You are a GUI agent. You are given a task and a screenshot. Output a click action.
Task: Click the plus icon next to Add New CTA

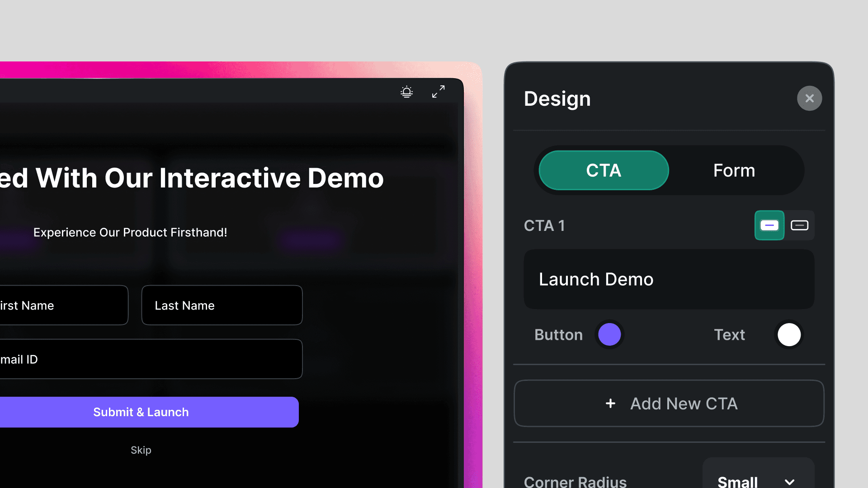tap(610, 404)
